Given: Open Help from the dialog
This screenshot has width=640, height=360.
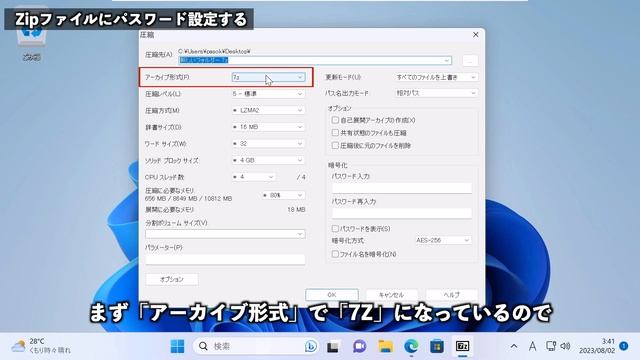Looking at the screenshot, I should coord(451,294).
